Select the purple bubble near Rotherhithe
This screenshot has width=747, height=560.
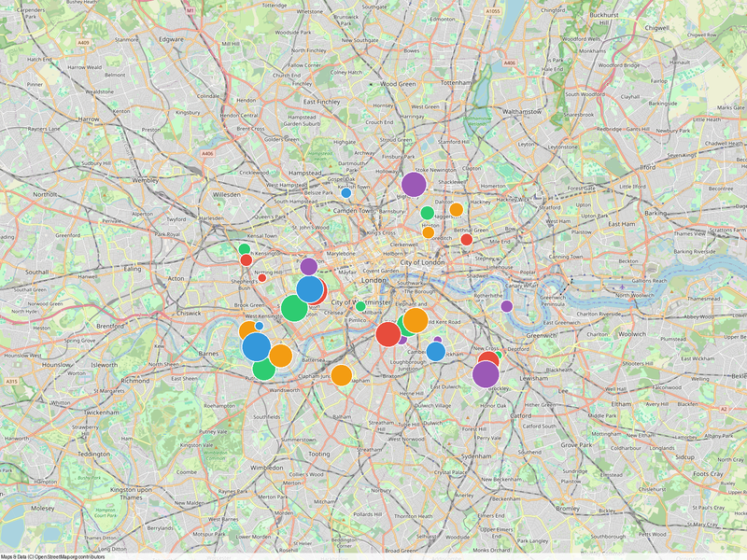tap(506, 306)
